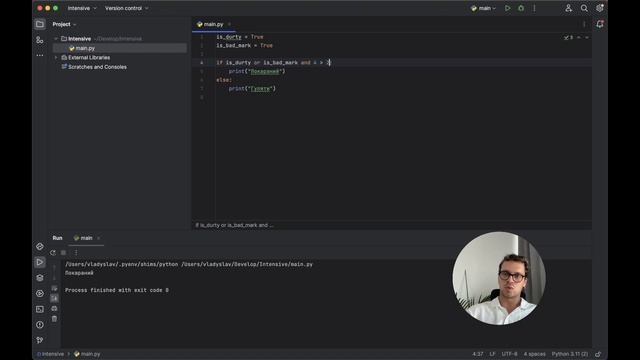Open Intensive project dropdown in title bar

point(82,8)
